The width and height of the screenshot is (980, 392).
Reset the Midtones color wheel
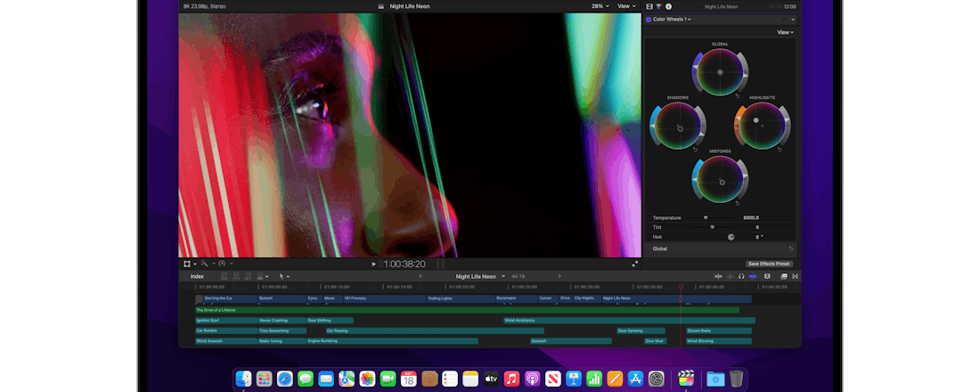tap(738, 203)
